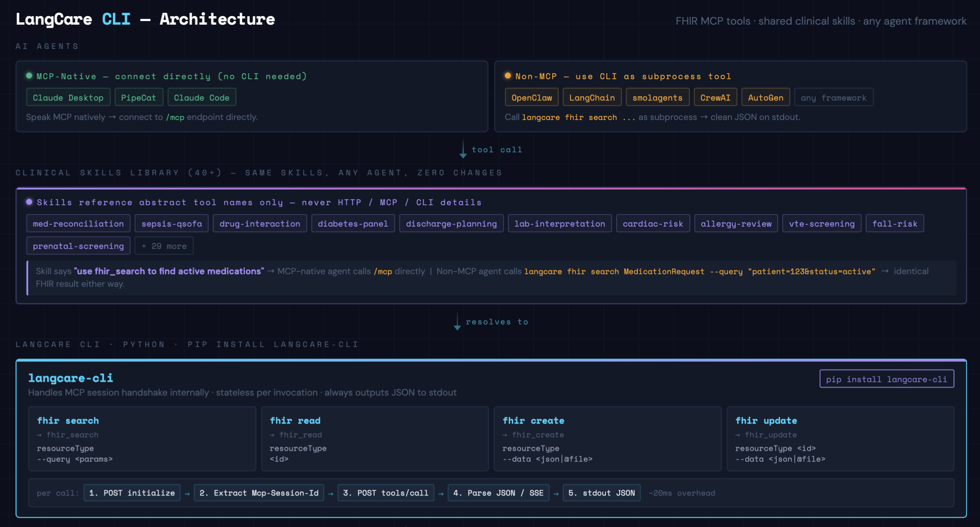Click the diabetes-panel skill tag
This screenshot has width=980, height=527.
pyautogui.click(x=353, y=223)
